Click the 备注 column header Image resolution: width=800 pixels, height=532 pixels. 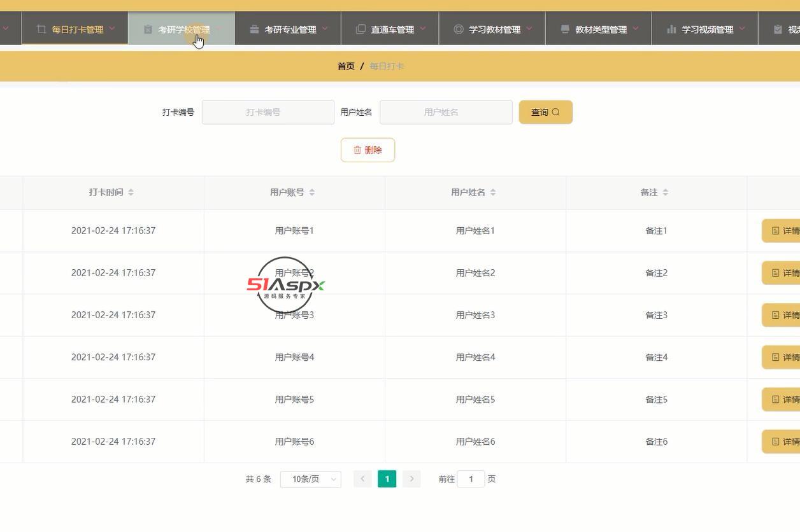coord(656,192)
